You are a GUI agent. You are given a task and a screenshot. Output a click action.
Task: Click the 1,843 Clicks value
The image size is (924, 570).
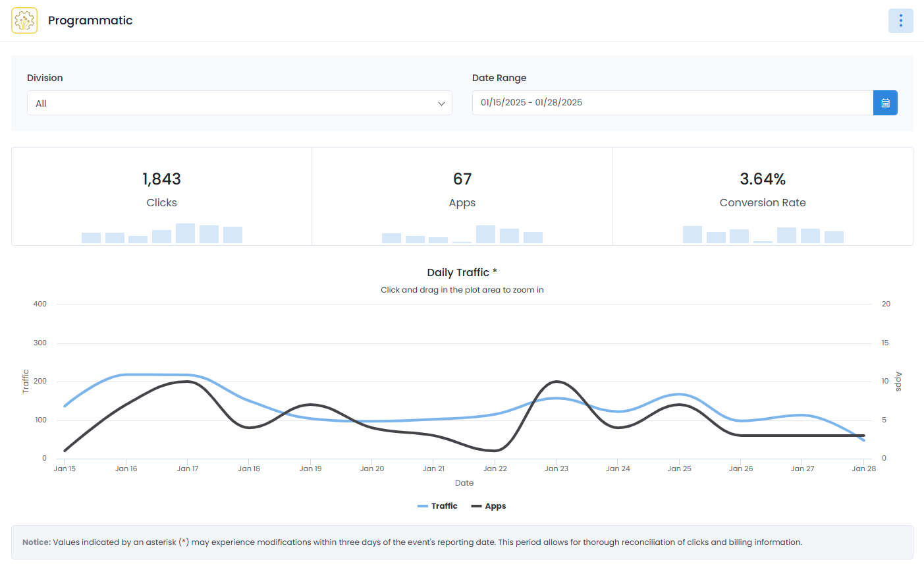(x=161, y=178)
